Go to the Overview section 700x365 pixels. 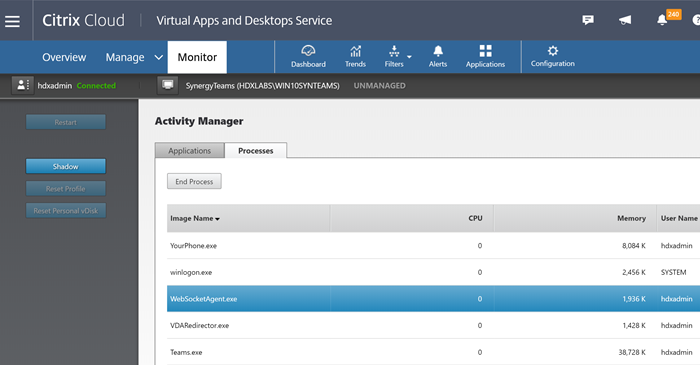pyautogui.click(x=64, y=57)
